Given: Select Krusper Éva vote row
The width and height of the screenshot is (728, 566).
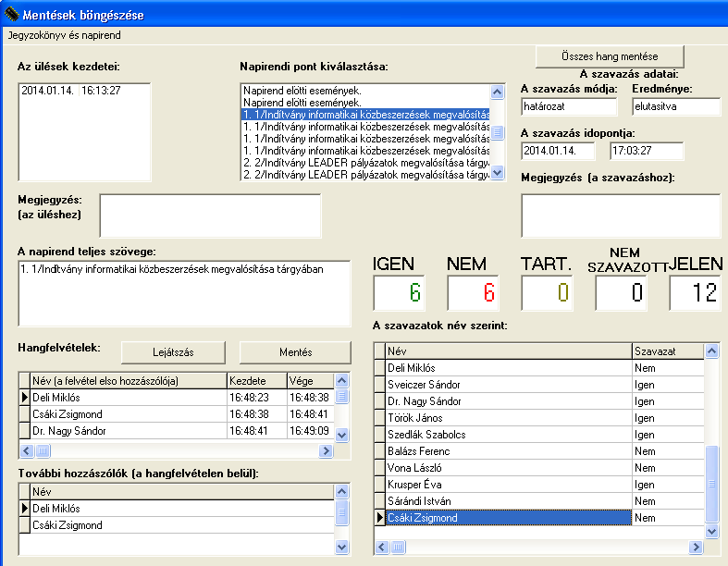Looking at the screenshot, I should point(539,485).
